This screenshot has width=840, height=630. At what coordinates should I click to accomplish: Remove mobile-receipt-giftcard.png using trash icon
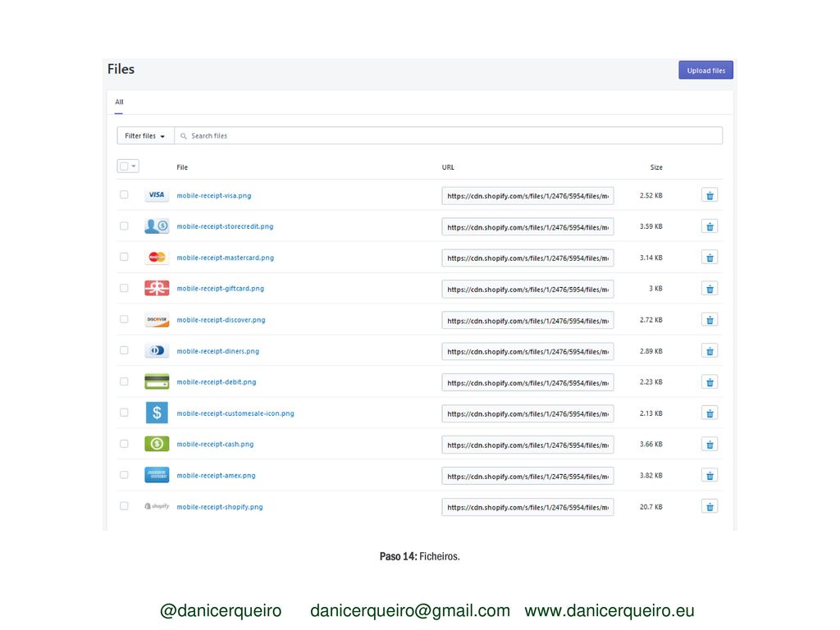click(710, 289)
